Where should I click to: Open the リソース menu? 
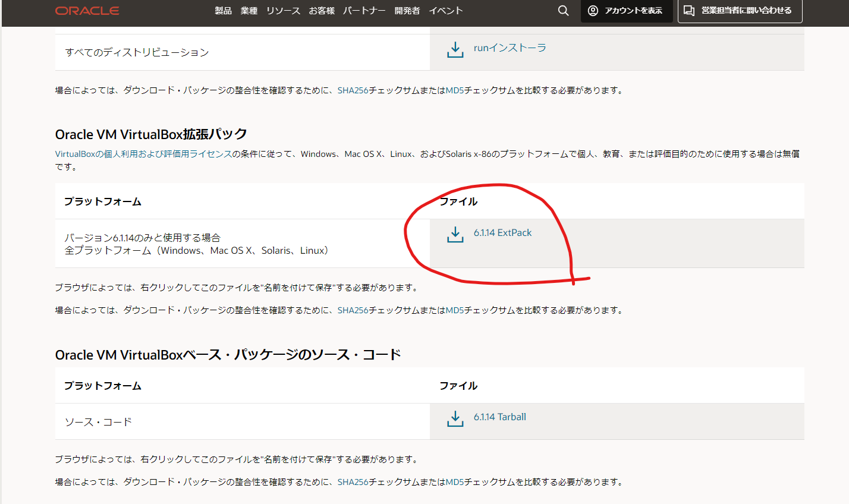coord(283,11)
